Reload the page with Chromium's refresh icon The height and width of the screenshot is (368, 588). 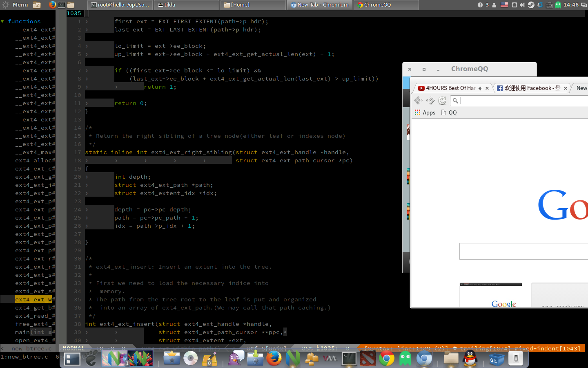click(x=442, y=100)
